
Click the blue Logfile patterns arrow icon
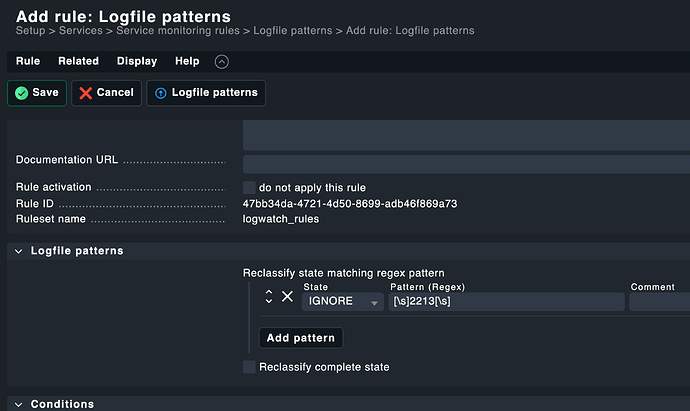pos(161,93)
